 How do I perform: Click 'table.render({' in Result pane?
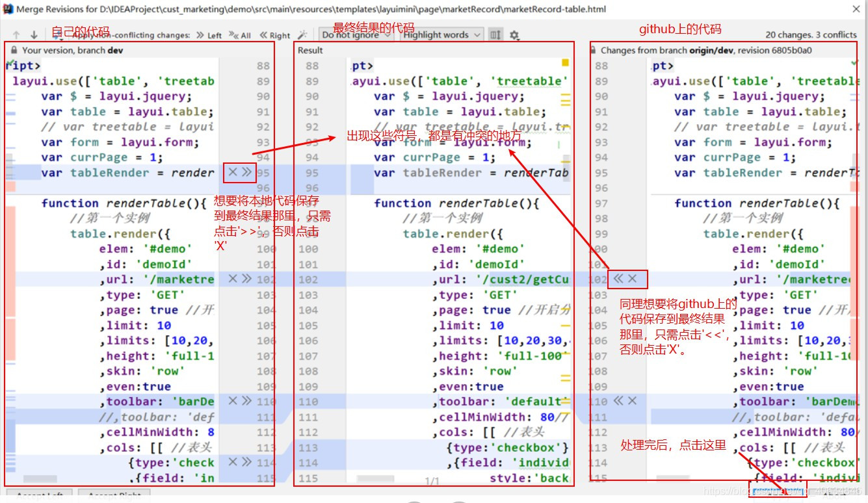tap(453, 233)
